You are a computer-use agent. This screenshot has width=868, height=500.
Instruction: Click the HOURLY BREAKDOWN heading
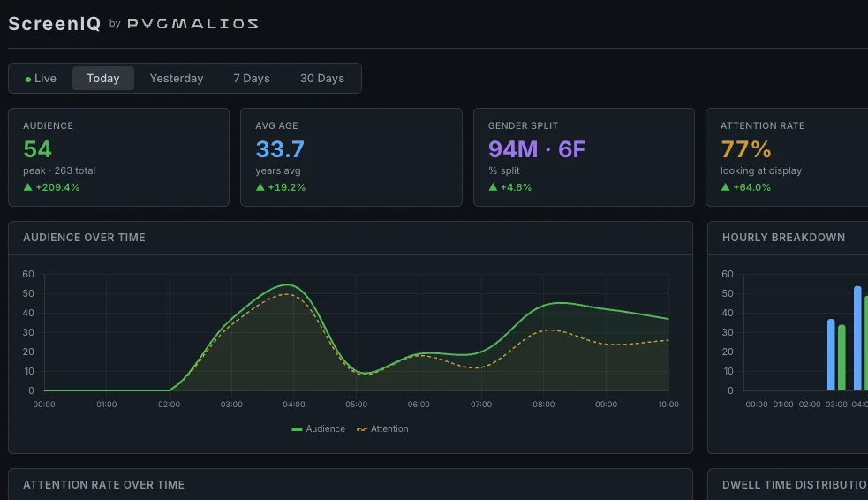[x=783, y=237]
